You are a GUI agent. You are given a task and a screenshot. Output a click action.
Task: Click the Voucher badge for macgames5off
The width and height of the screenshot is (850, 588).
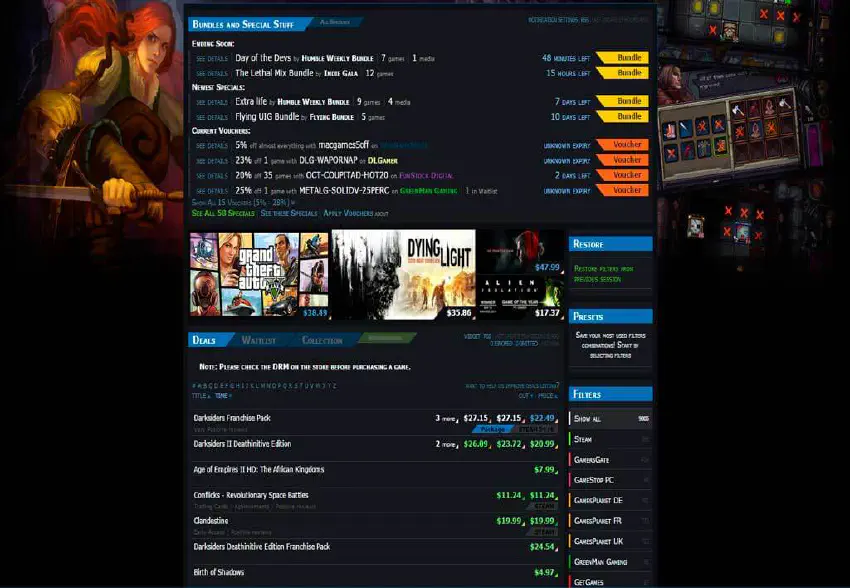pyautogui.click(x=623, y=145)
